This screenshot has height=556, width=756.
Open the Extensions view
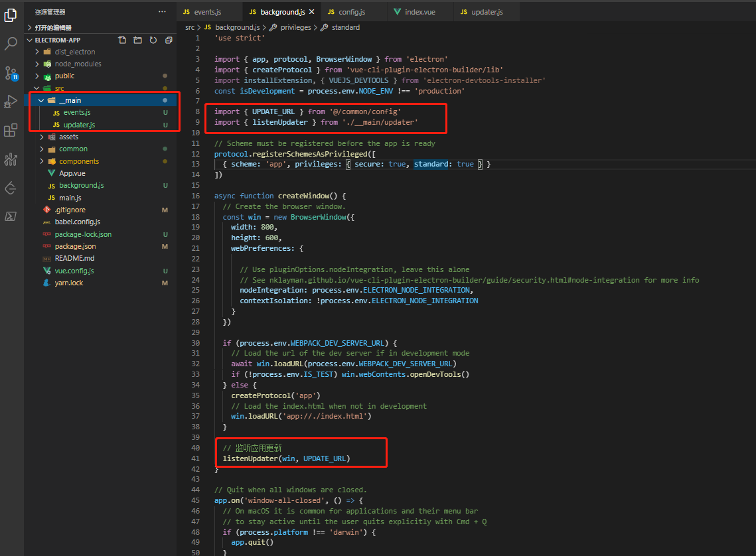(x=11, y=130)
